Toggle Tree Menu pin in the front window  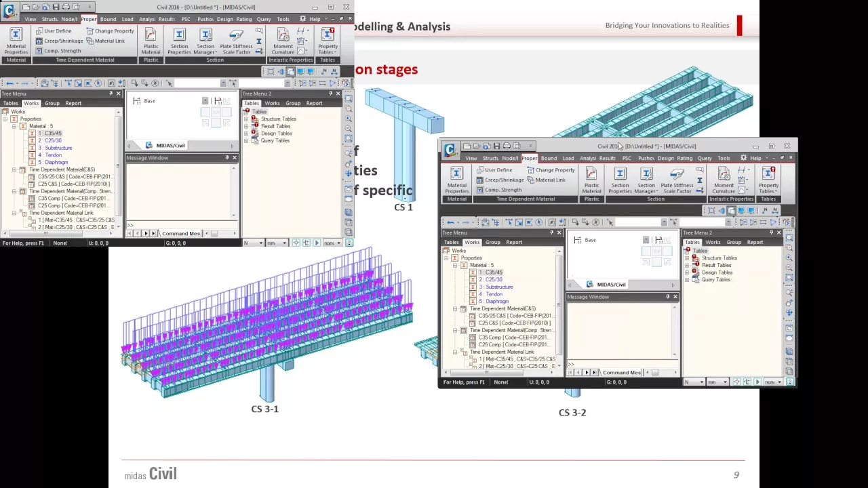552,232
